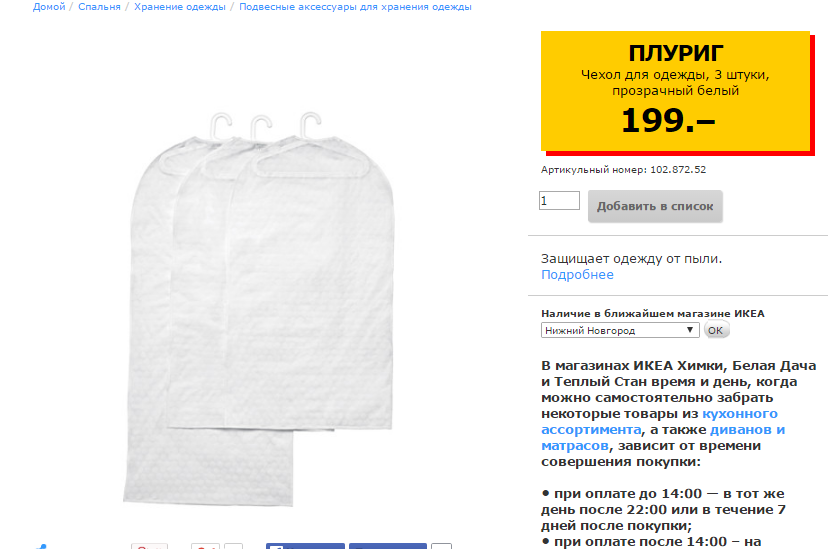This screenshot has width=834, height=549.
Task: Go to the Спальня breadcrumb
Action: (x=99, y=7)
